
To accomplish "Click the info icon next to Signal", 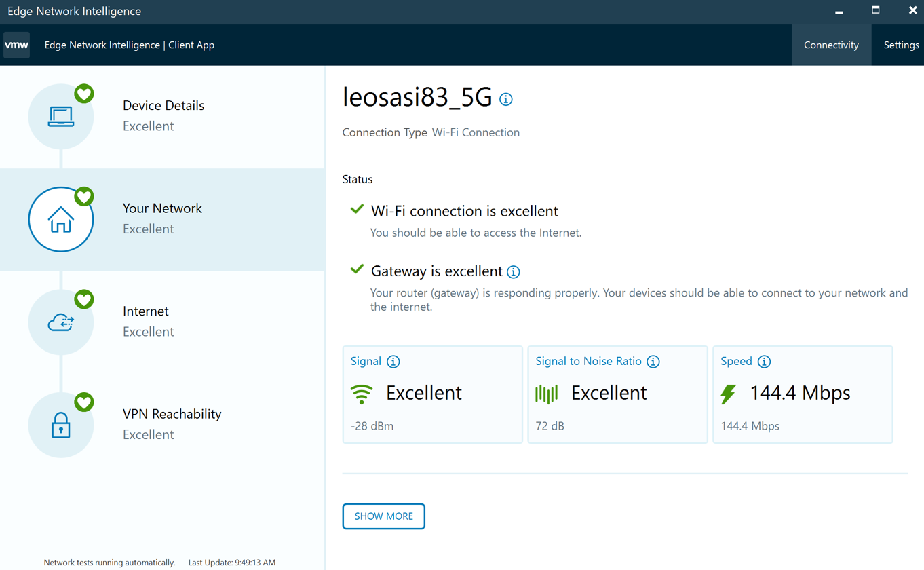I will click(x=393, y=362).
